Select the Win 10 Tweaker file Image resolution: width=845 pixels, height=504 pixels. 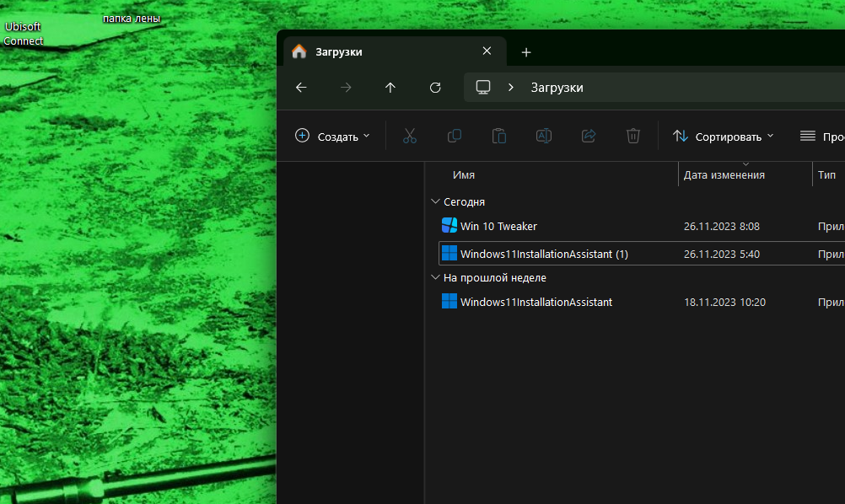click(498, 226)
